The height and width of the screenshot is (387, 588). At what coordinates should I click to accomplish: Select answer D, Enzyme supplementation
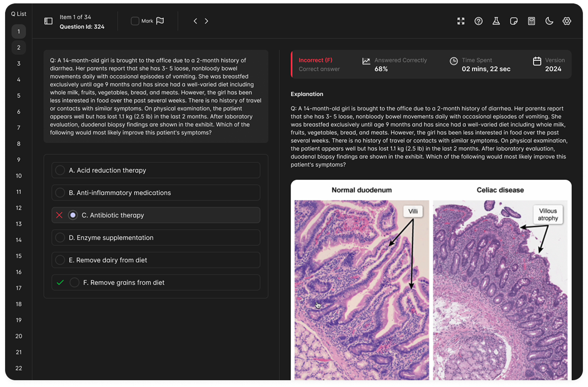tap(156, 238)
